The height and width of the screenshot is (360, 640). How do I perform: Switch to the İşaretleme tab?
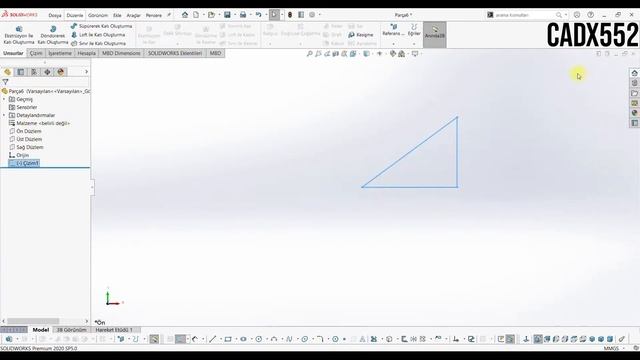click(x=60, y=53)
